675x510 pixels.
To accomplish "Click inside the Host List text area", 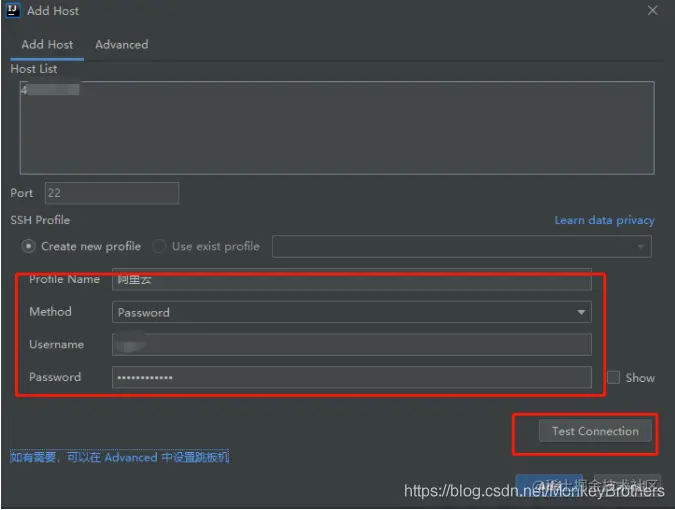I will click(337, 128).
